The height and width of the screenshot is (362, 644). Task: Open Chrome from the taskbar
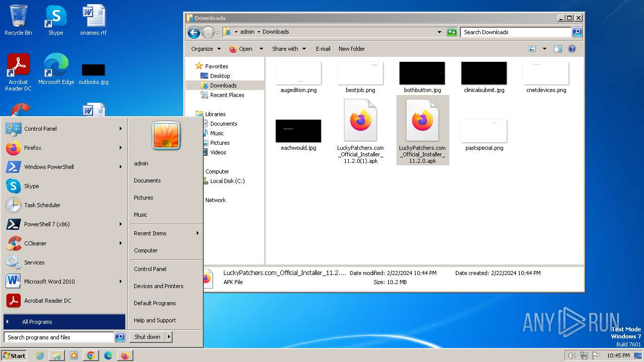(x=91, y=355)
